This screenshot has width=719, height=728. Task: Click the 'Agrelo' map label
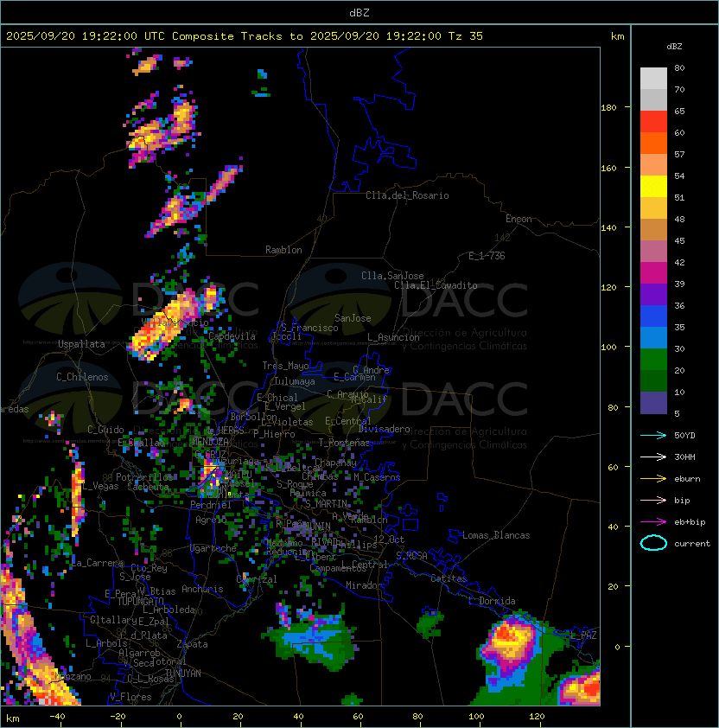(x=211, y=520)
